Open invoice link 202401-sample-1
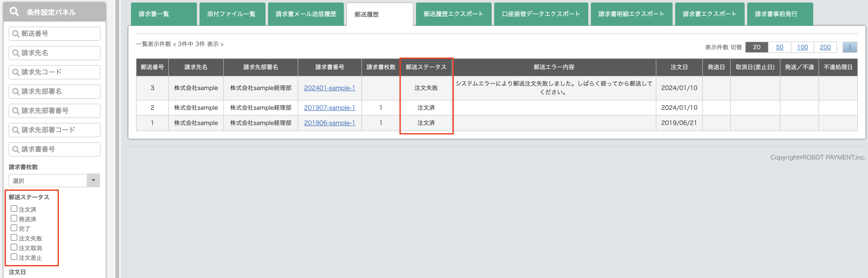868x278 pixels. (x=329, y=88)
